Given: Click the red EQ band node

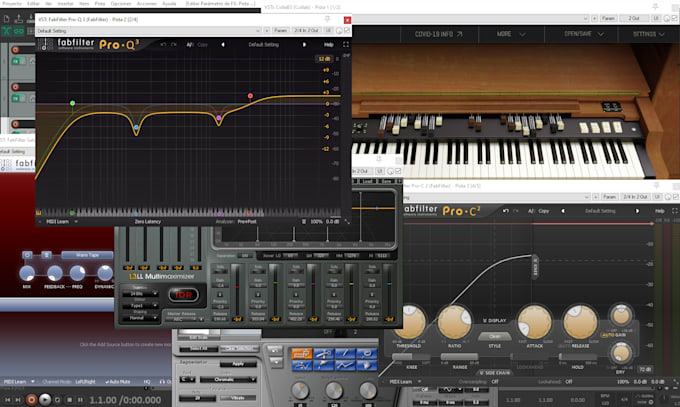Looking at the screenshot, I should point(250,96).
